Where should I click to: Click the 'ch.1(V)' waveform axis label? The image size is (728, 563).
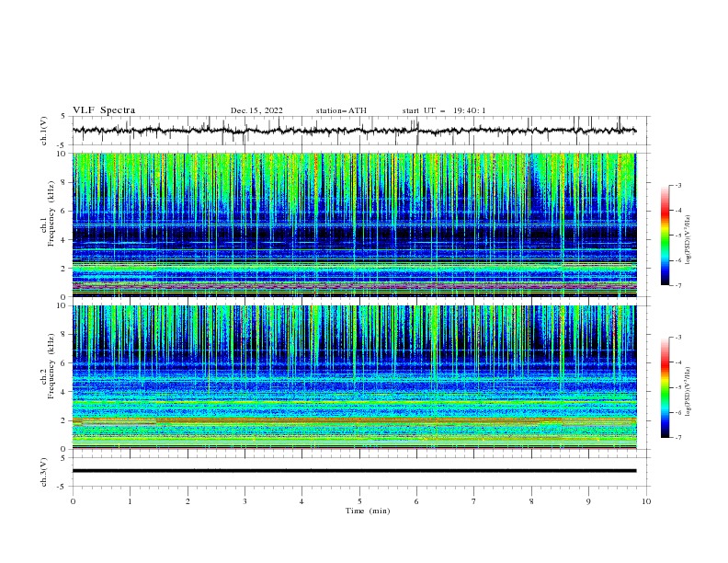[x=44, y=131]
